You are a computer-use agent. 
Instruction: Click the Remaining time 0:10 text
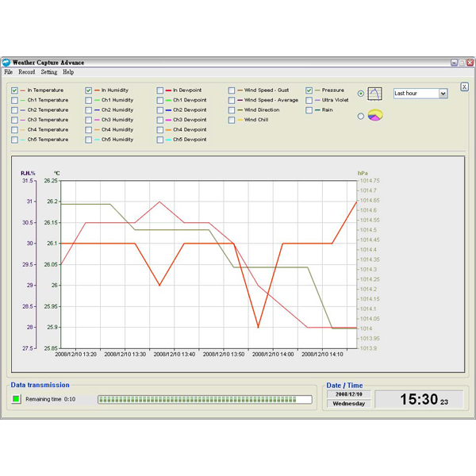coord(51,399)
